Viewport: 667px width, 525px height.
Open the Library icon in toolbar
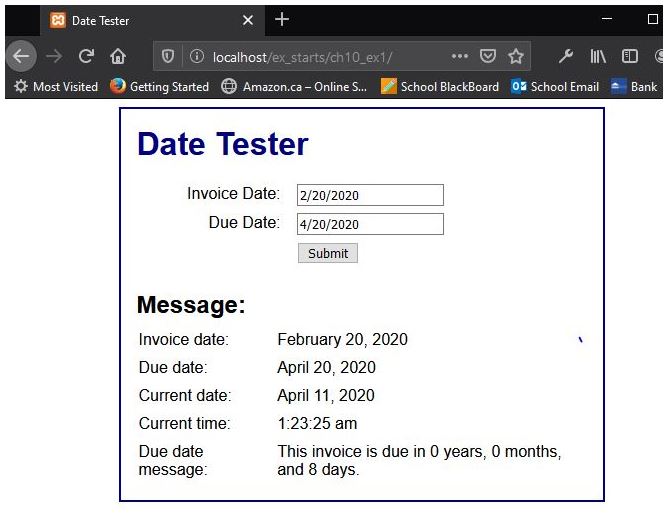598,56
